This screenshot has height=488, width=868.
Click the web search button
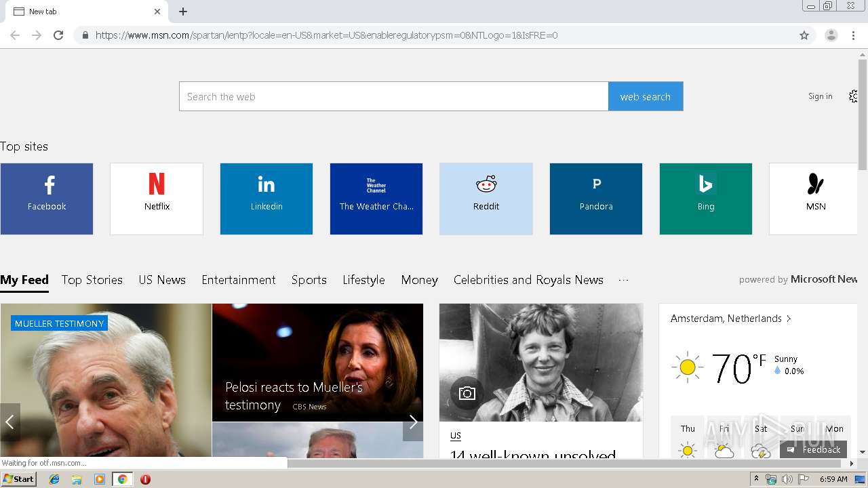tap(646, 96)
